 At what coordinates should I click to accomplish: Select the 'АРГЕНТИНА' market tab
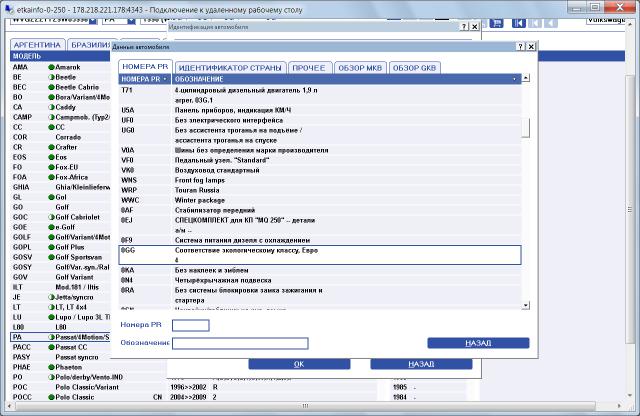(37, 45)
